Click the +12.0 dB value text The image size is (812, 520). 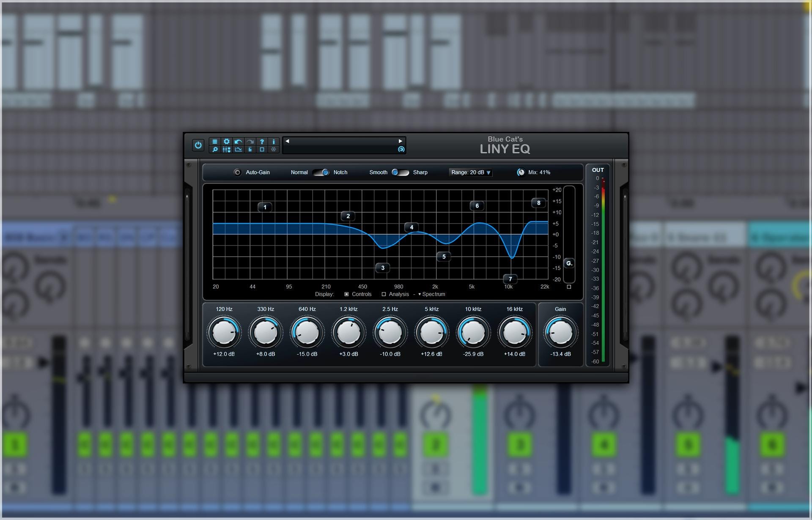tap(224, 354)
